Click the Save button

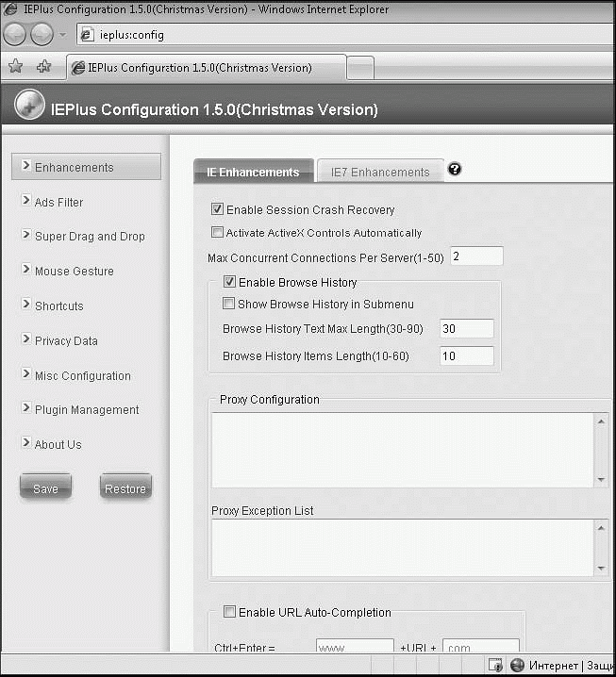(46, 487)
